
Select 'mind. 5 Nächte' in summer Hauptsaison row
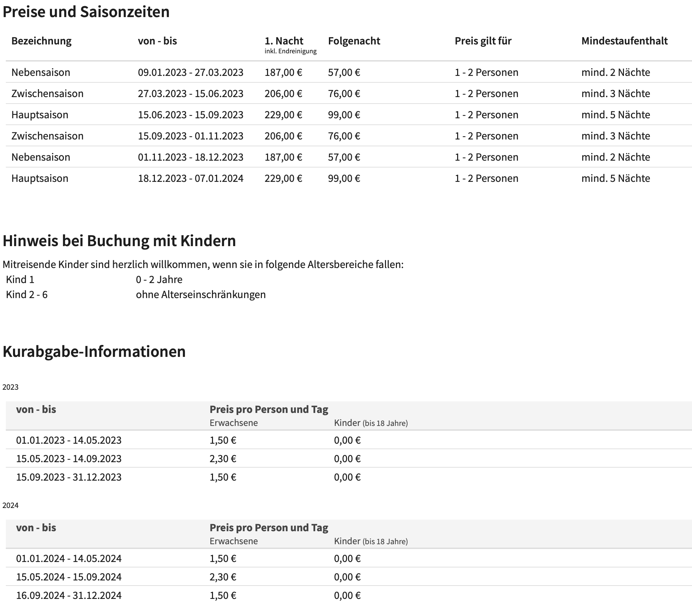click(x=615, y=115)
